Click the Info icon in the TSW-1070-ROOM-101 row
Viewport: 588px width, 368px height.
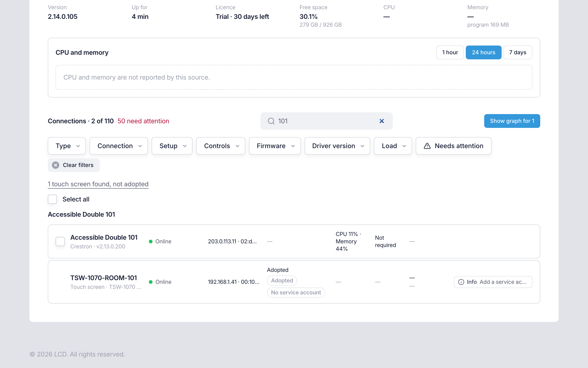pyautogui.click(x=461, y=282)
